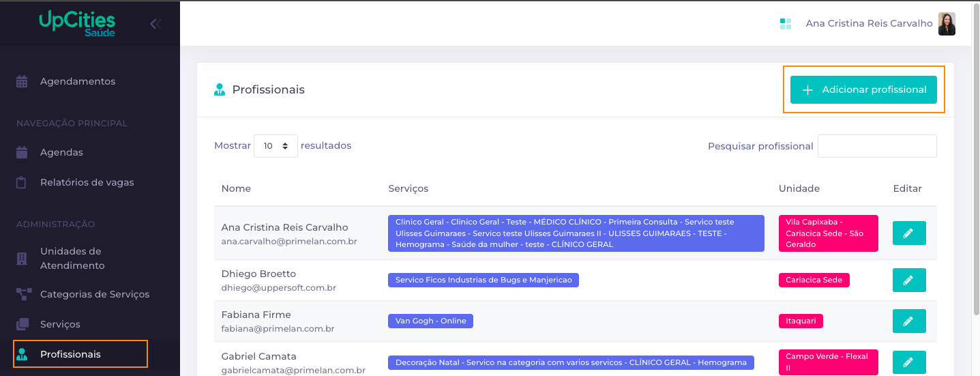
Task: Click the name Ana Cristina Reis Carvalho in table
Action: pos(285,227)
